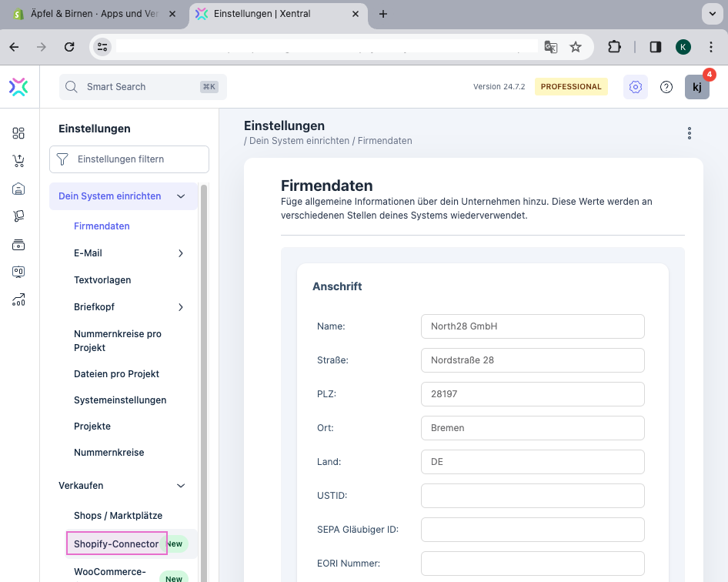Collapse the Dein System einrichten section
Viewport: 728px width, 582px height.
[181, 196]
